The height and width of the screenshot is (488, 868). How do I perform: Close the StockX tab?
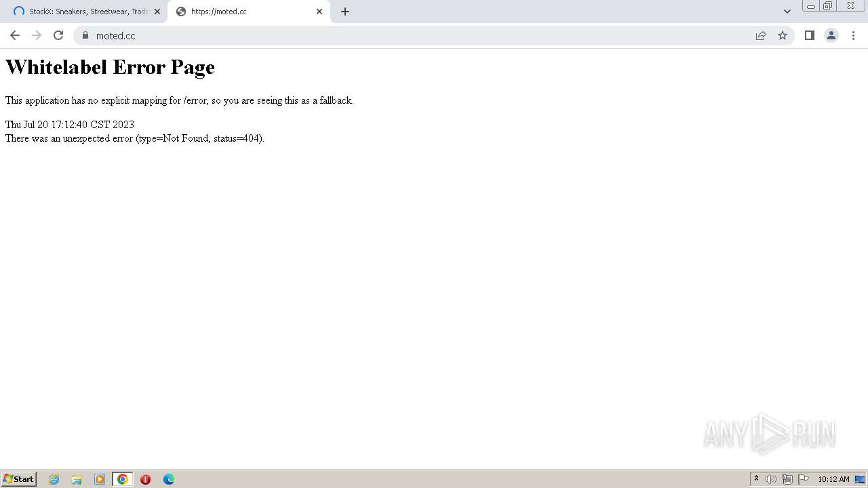[157, 12]
